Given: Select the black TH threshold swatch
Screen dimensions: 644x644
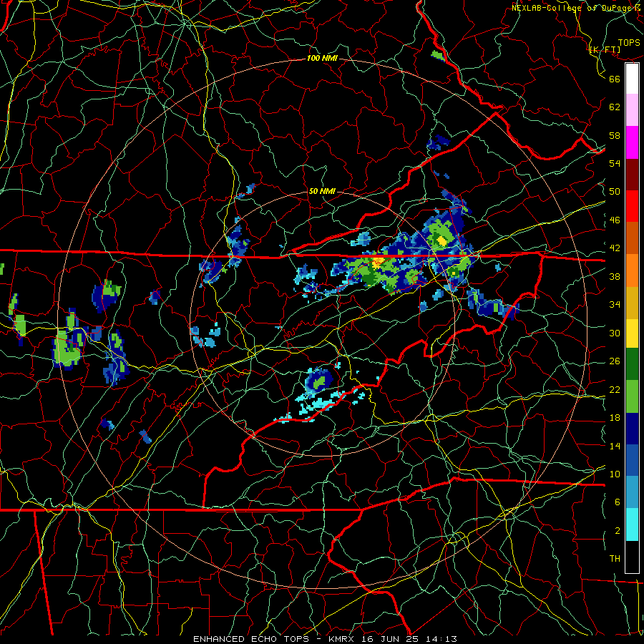Looking at the screenshot, I should (x=632, y=557).
